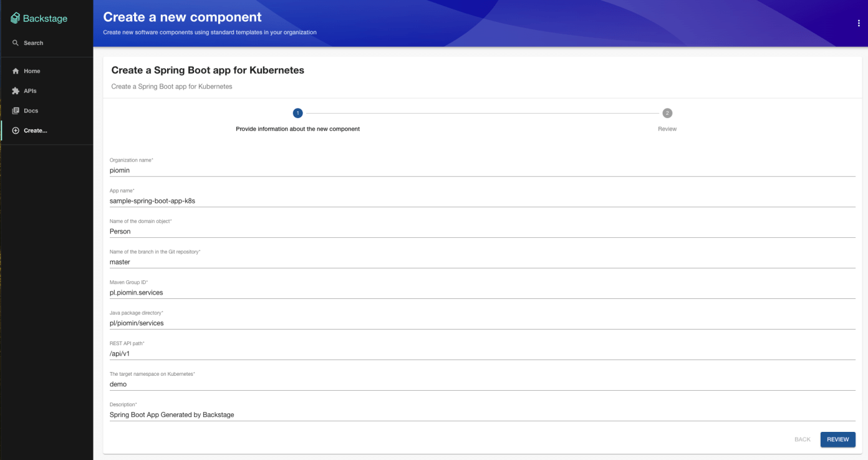Click 'Provide information about the new component' label

(x=297, y=129)
